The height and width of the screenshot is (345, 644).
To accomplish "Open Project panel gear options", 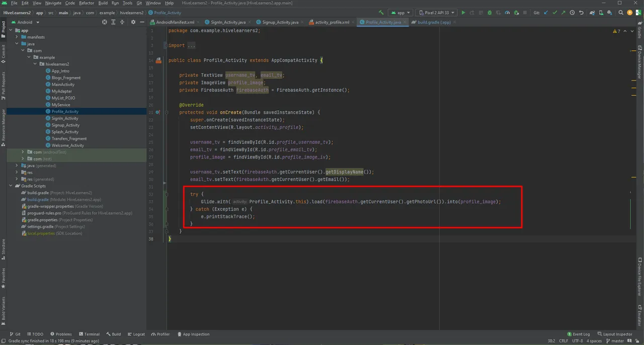I will 133,22.
